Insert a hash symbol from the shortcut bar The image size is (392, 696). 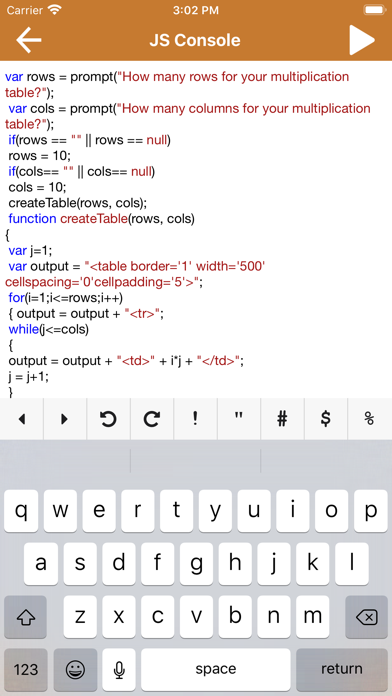tap(282, 419)
